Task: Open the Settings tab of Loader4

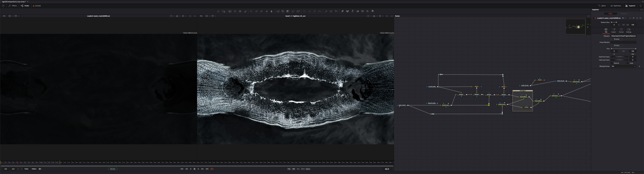Action: tap(629, 30)
